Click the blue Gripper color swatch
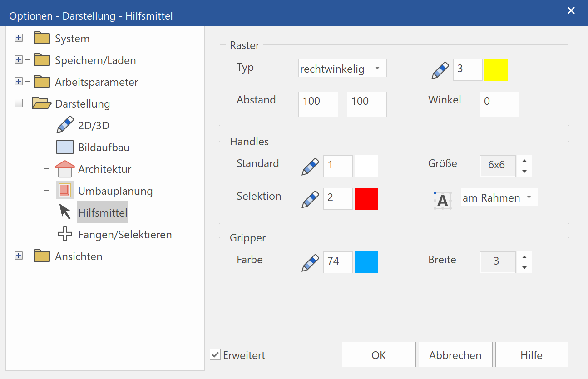 366,262
